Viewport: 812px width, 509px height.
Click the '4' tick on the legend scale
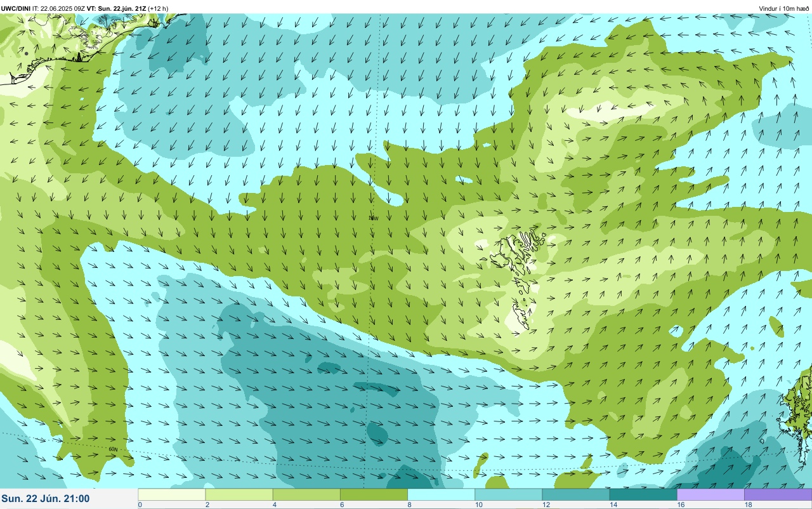[x=274, y=505]
